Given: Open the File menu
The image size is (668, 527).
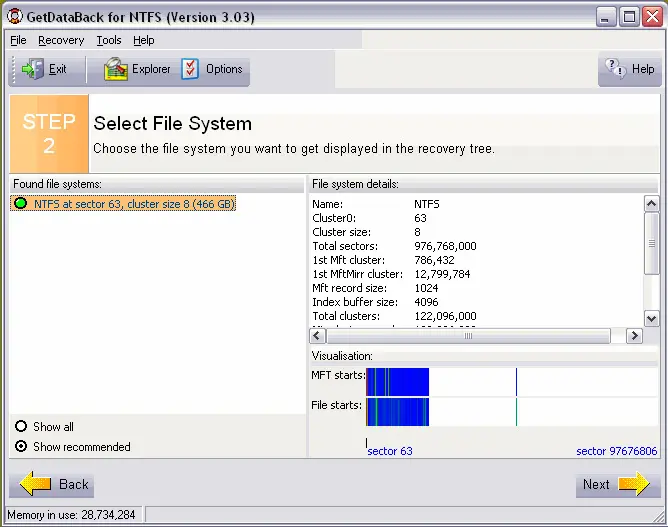Looking at the screenshot, I should (x=18, y=40).
